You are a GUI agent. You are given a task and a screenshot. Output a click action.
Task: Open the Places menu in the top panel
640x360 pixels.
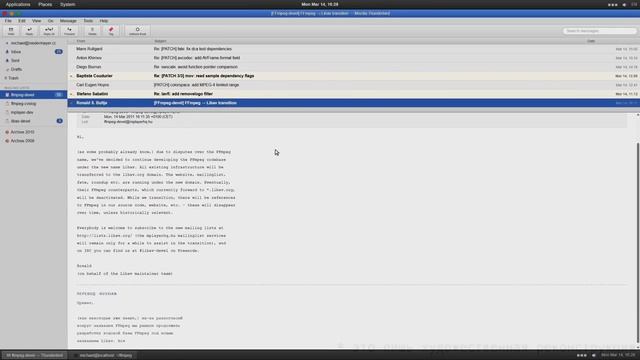[x=45, y=4]
